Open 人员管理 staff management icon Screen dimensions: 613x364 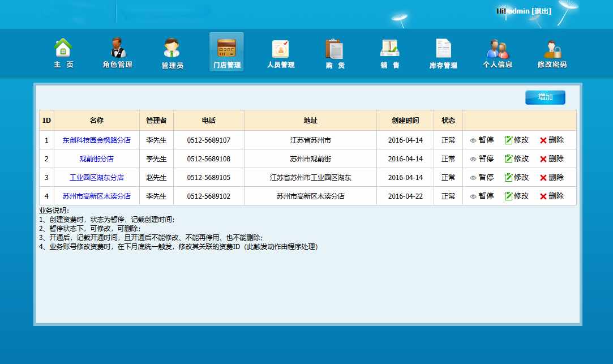tap(281, 53)
